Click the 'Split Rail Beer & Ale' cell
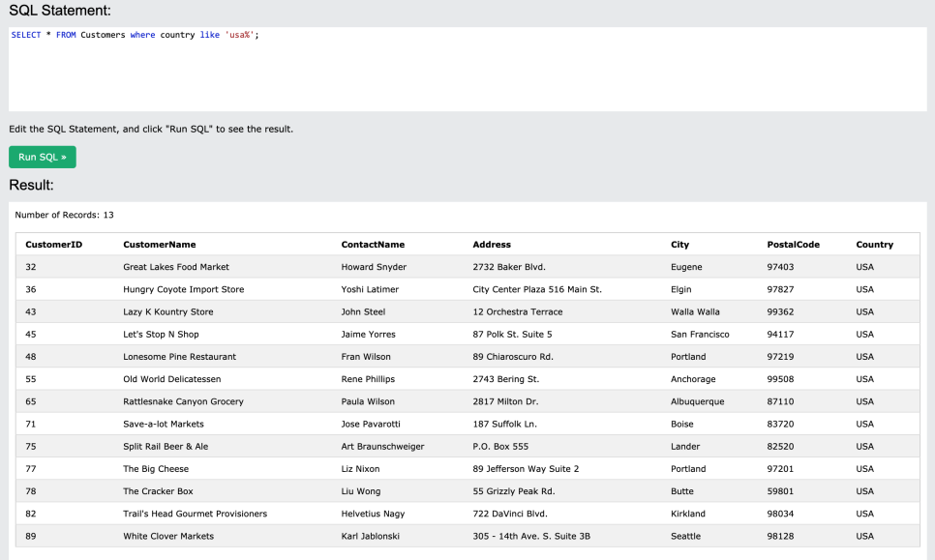This screenshot has height=560, width=935. click(x=166, y=447)
